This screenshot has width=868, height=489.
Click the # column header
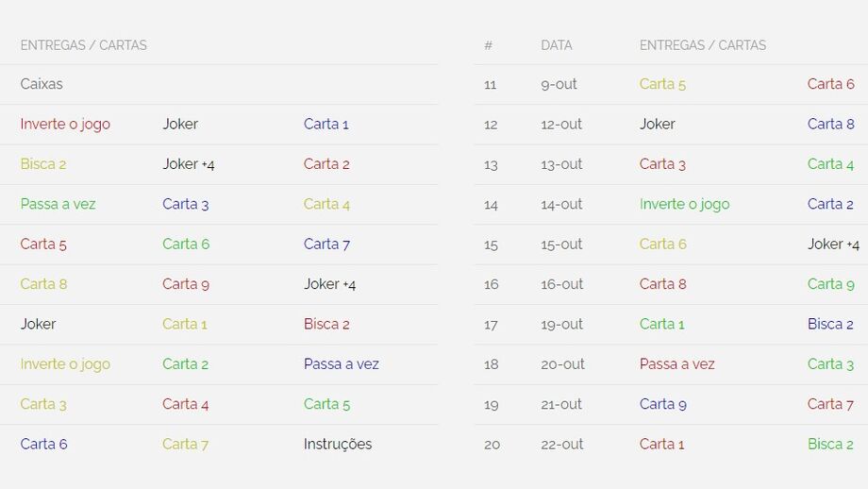click(489, 45)
